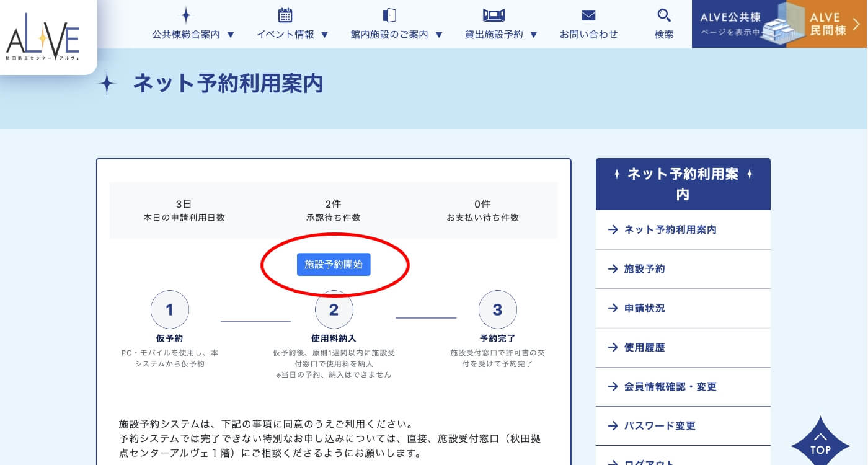Viewport: 868px width, 465px height.
Task: Select the ALVE公共棟 page tab
Action: point(730,24)
